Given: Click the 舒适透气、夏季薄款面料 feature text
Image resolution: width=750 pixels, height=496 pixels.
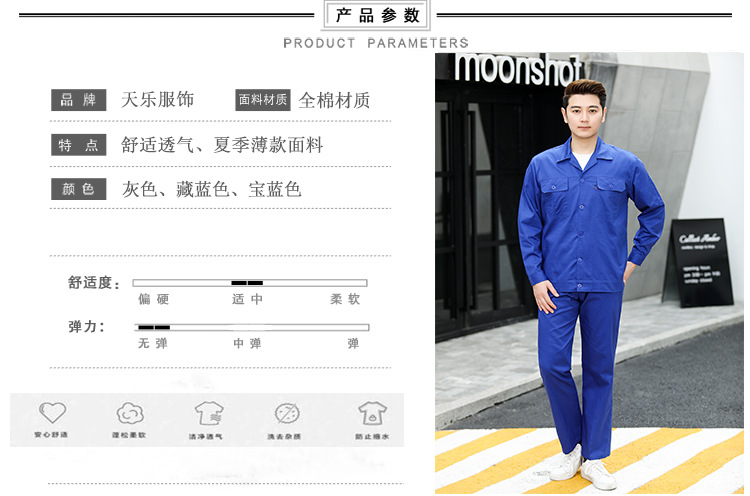Looking at the screenshot, I should coord(222,145).
